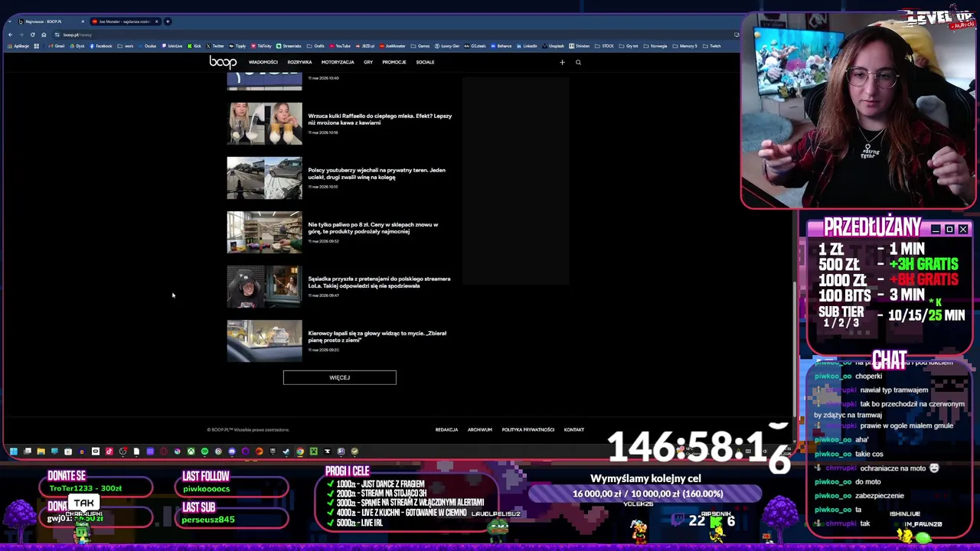Click the boop logo in site header

point(223,62)
